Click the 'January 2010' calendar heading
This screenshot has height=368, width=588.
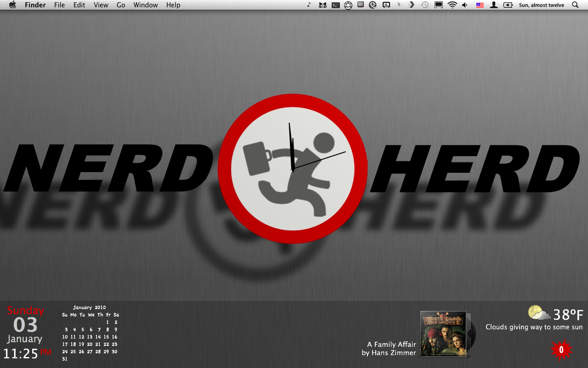(x=90, y=307)
